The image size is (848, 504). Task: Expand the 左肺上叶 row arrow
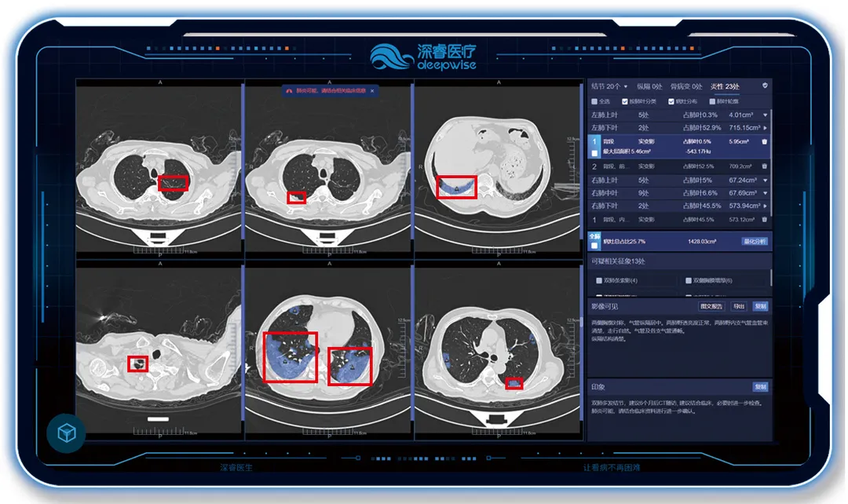765,115
